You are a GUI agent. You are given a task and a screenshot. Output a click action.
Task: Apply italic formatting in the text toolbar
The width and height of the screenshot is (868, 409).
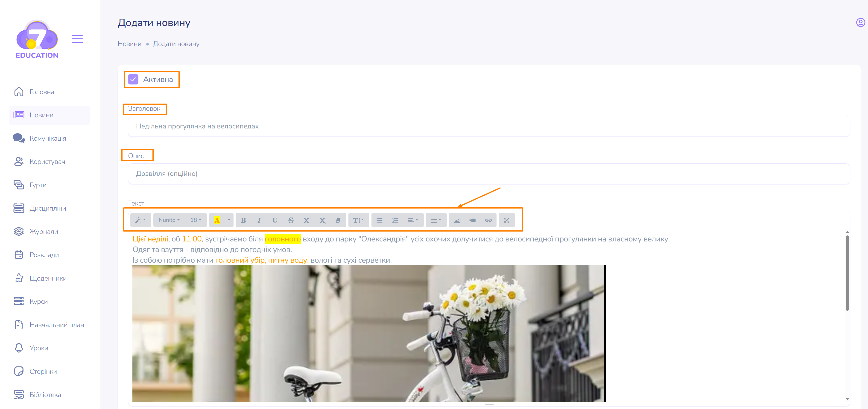(259, 220)
